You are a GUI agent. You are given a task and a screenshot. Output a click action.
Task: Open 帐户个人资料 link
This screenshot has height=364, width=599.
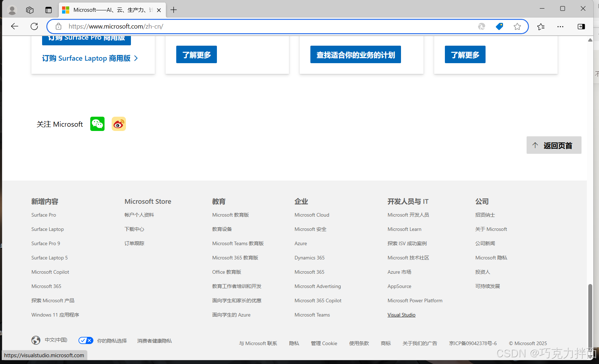pyautogui.click(x=139, y=215)
